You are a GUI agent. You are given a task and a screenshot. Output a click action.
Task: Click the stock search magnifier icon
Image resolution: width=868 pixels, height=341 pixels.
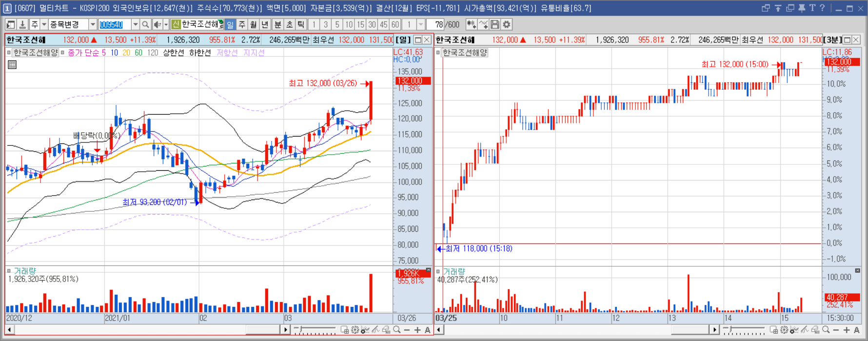145,24
